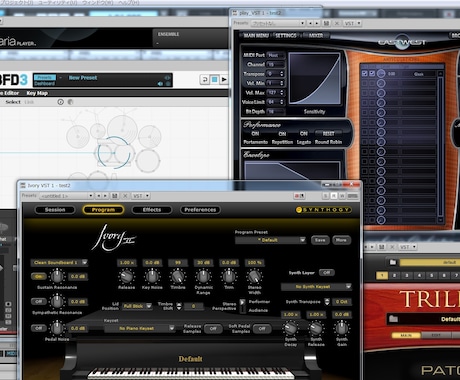The width and height of the screenshot is (460, 380).
Task: Click the Dynamic Range knob
Action: click(x=203, y=276)
